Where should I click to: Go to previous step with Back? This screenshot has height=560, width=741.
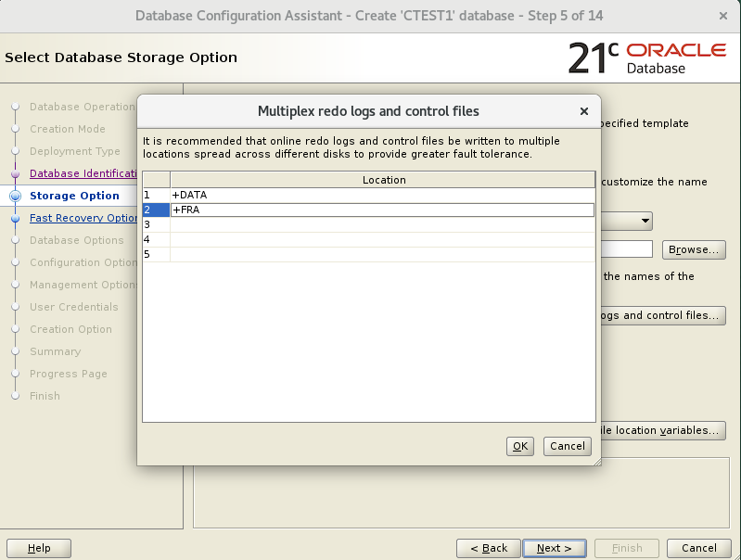tap(488, 548)
